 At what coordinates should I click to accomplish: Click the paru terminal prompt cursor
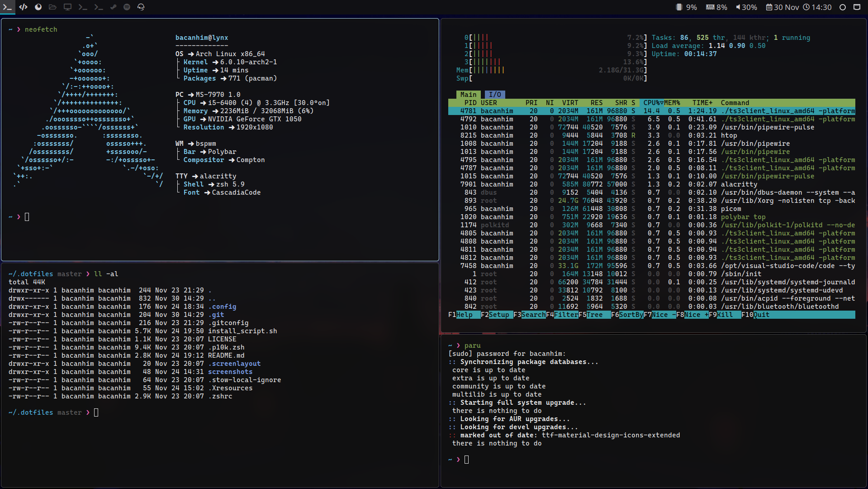point(467,460)
